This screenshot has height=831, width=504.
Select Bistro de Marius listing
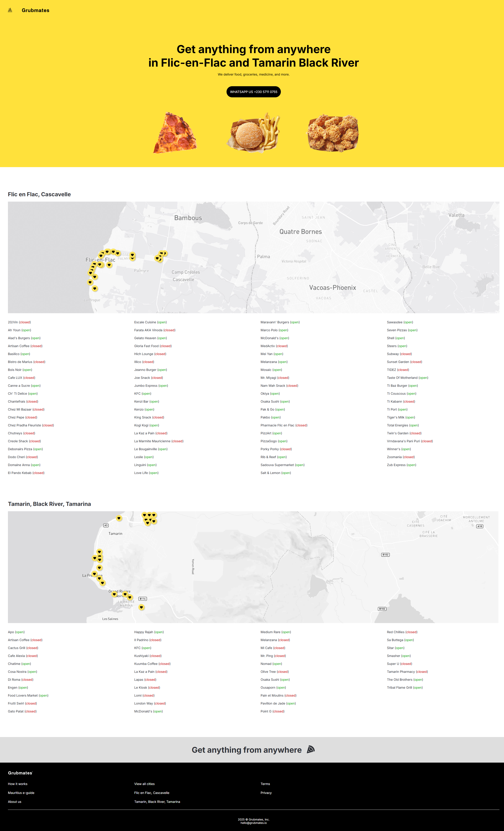tap(27, 362)
